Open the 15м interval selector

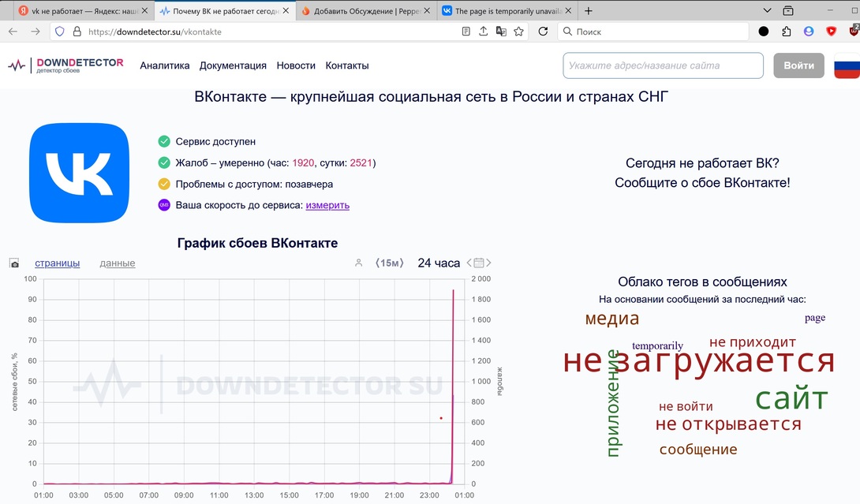[x=390, y=263]
